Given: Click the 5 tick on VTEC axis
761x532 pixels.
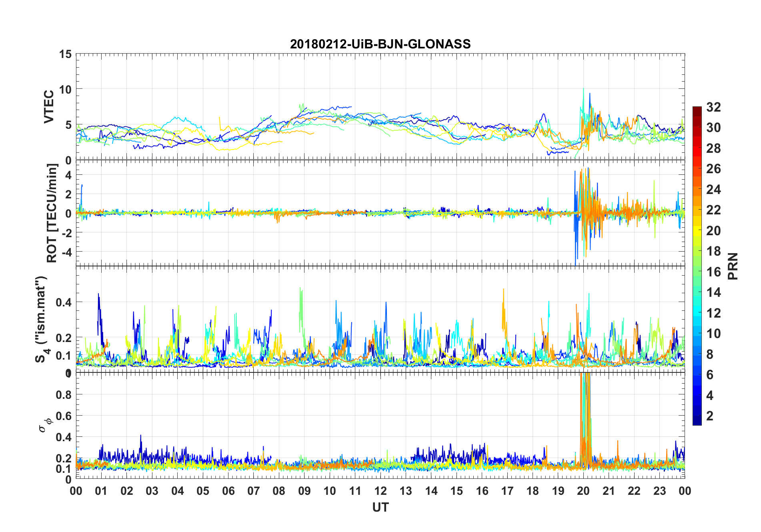Looking at the screenshot, I should (x=68, y=125).
